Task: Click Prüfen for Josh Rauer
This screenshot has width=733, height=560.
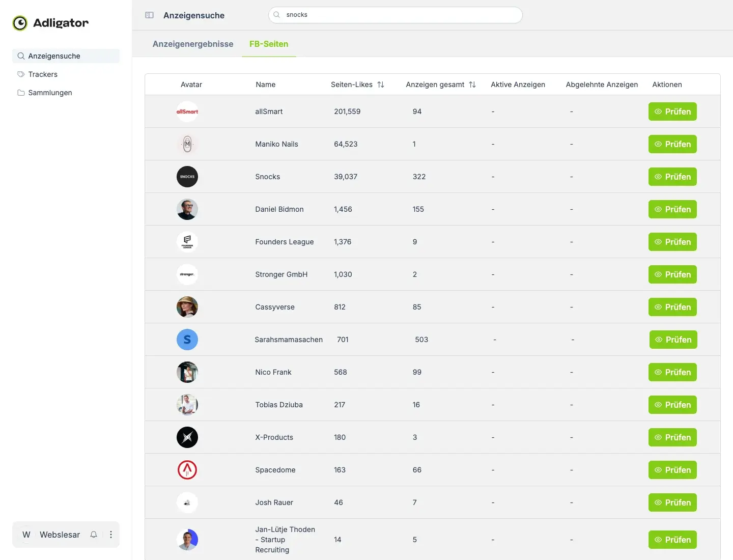Action: tap(672, 502)
